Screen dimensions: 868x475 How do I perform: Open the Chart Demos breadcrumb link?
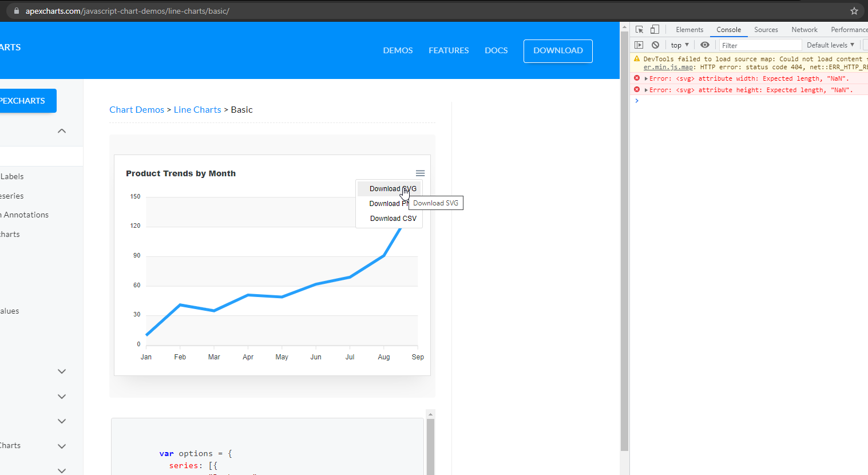(x=137, y=109)
